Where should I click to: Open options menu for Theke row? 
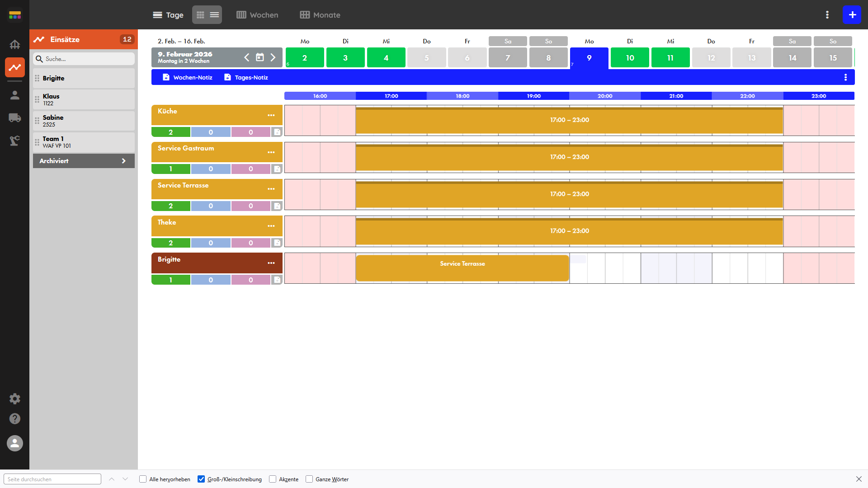coord(271,226)
